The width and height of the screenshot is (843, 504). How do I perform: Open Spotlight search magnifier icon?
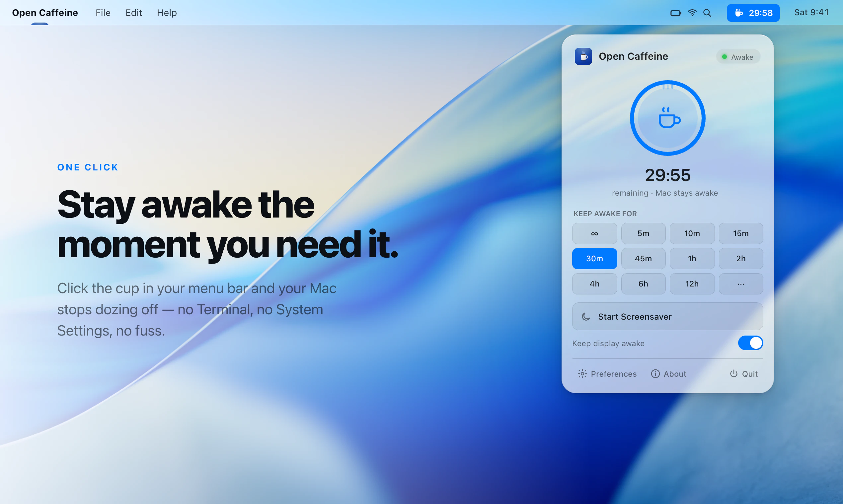coord(707,13)
